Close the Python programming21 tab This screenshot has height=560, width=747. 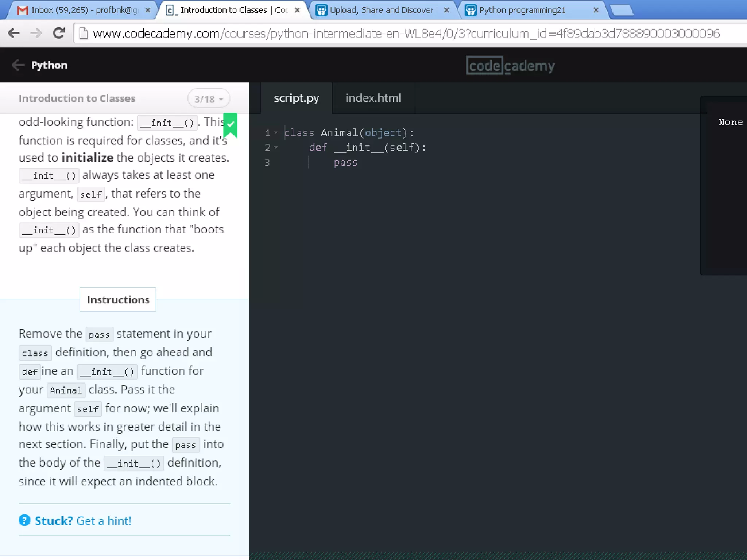(x=596, y=10)
